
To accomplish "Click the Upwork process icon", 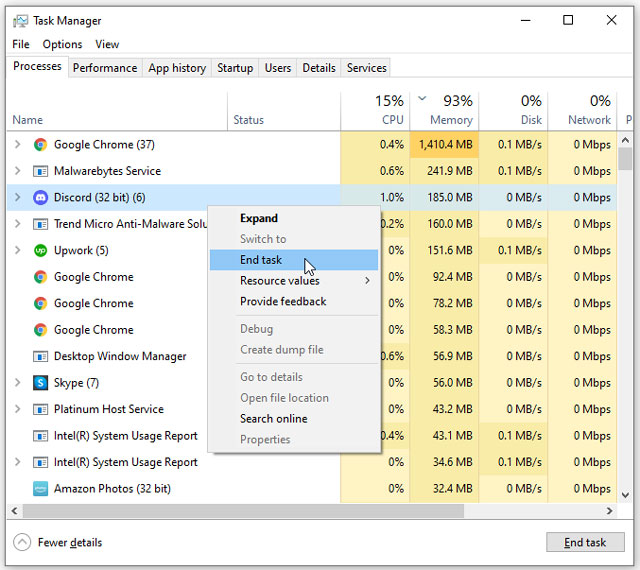I will 40,250.
